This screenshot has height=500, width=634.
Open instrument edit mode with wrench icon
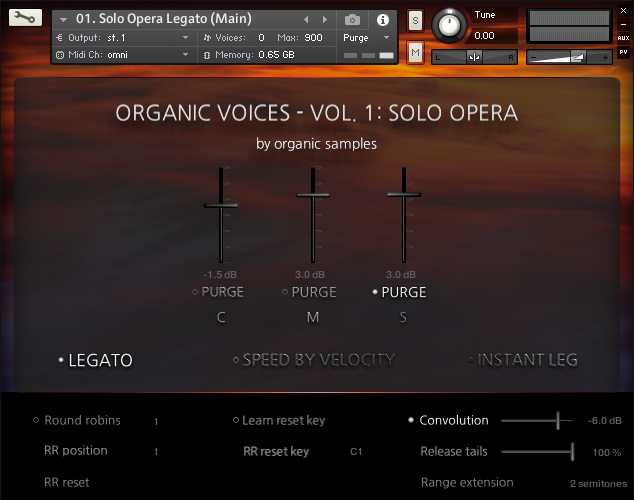point(25,18)
